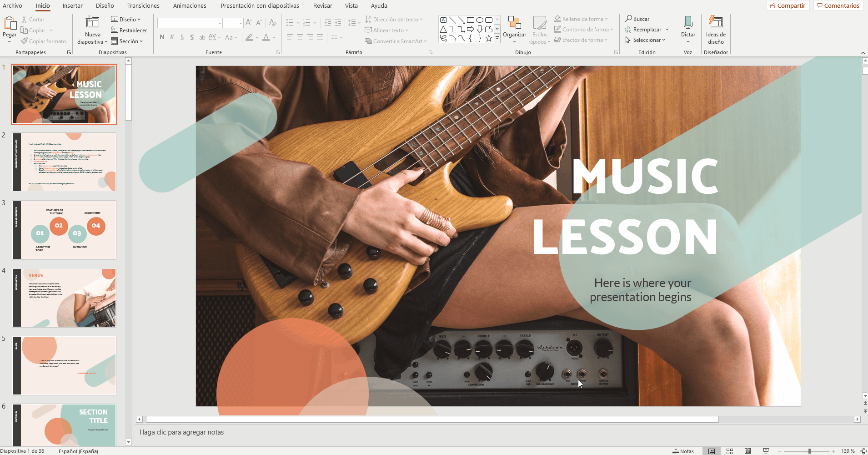This screenshot has height=455, width=868.
Task: Pick the font color A swatch
Action: pyautogui.click(x=266, y=37)
